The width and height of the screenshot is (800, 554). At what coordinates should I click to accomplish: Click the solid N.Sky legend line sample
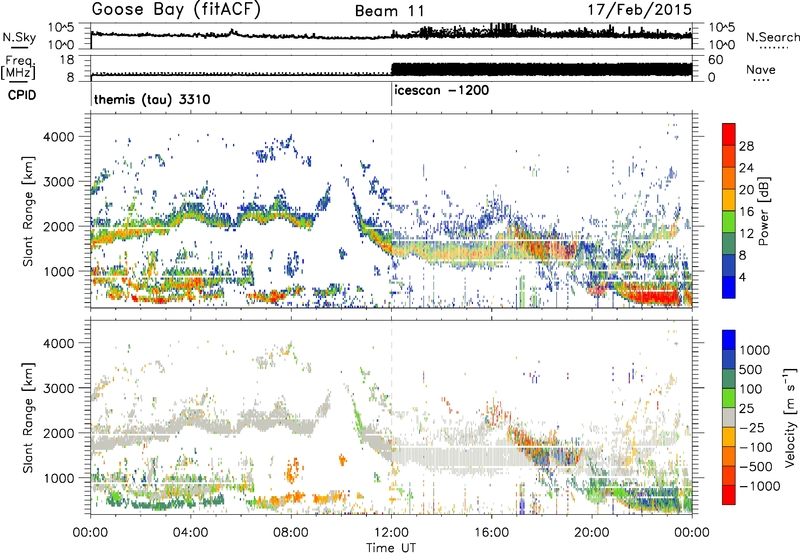[18, 47]
